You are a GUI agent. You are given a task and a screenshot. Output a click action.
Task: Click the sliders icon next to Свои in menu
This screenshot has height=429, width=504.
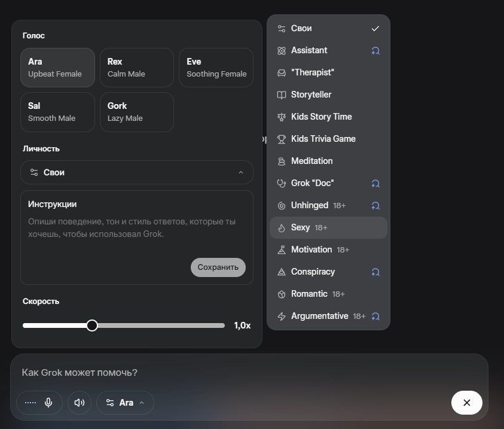(x=281, y=29)
